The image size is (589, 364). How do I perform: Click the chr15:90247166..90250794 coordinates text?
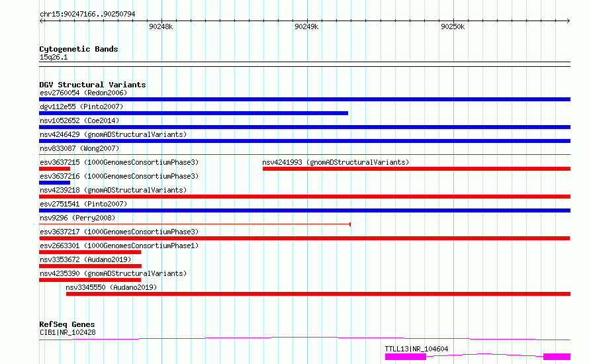point(87,15)
